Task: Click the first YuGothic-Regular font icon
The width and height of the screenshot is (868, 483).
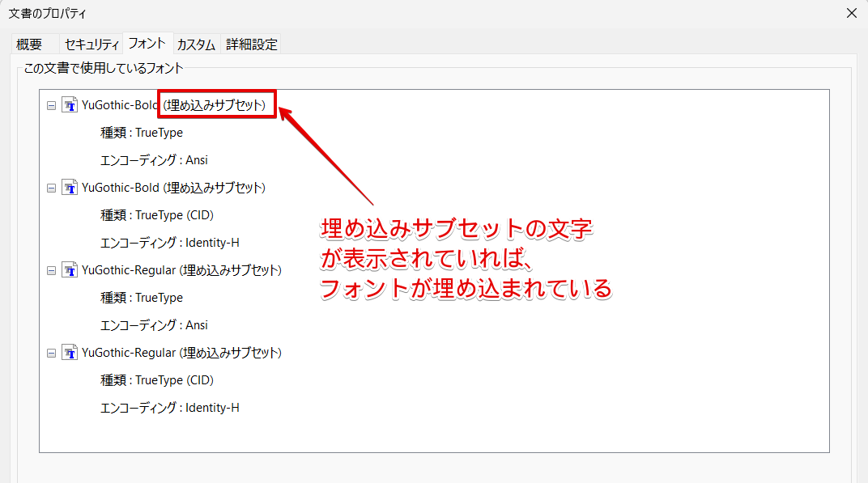Action: [69, 270]
